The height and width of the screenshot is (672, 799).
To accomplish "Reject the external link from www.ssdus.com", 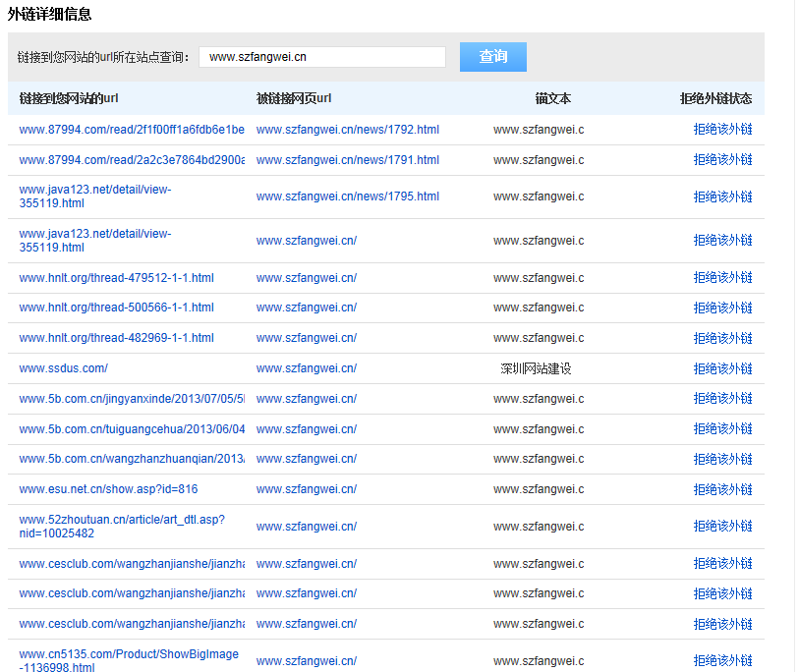I will point(722,368).
